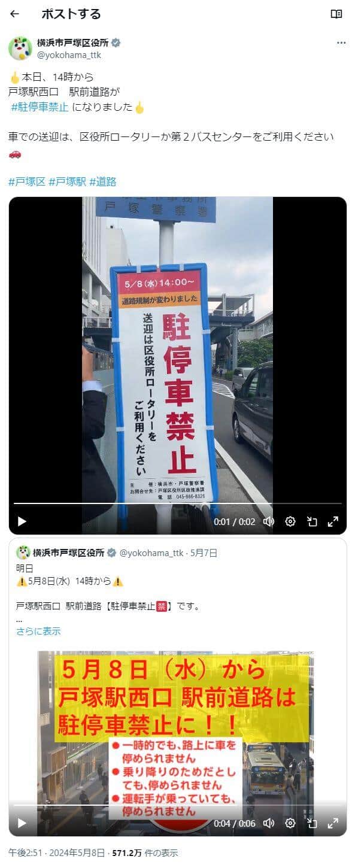The height and width of the screenshot is (868, 355).
Task: Open quoted video settings gear
Action: click(x=290, y=823)
